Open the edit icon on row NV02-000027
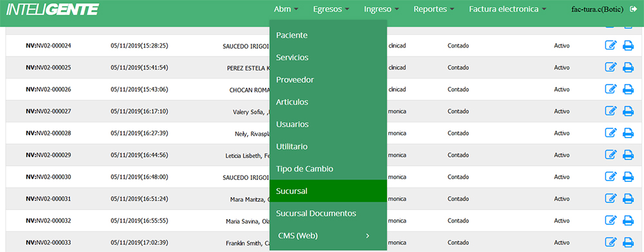Image resolution: width=644 pixels, height=252 pixels. coord(611,111)
